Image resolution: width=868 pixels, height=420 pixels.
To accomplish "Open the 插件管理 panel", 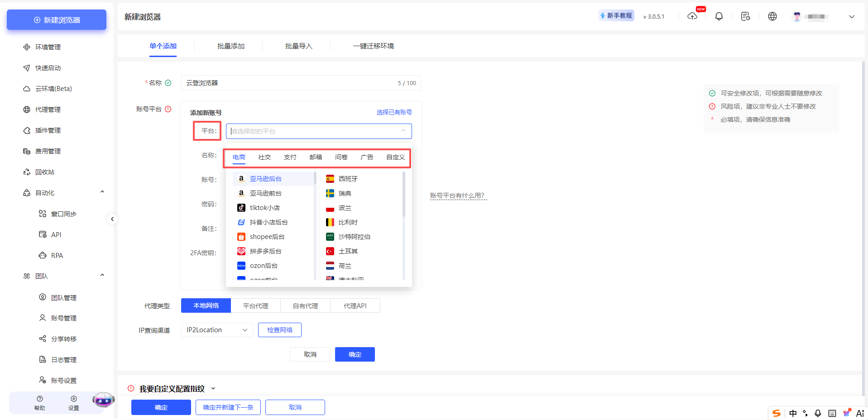I will pos(43,130).
